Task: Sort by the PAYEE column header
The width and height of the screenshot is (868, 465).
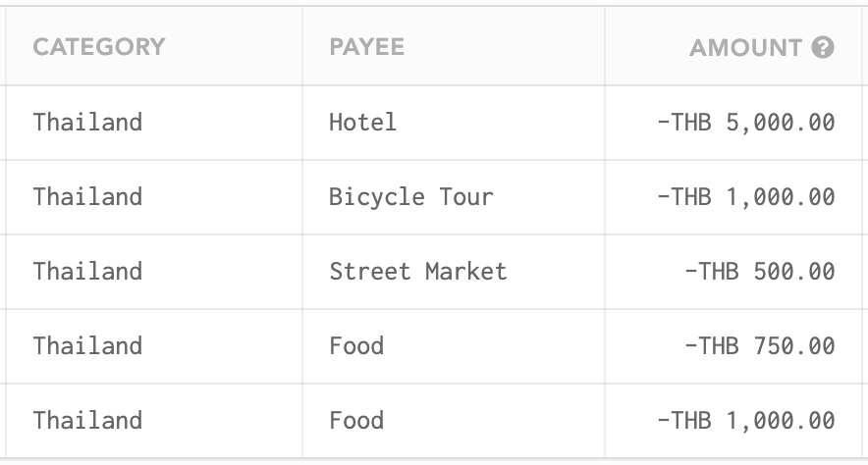Action: pos(366,47)
